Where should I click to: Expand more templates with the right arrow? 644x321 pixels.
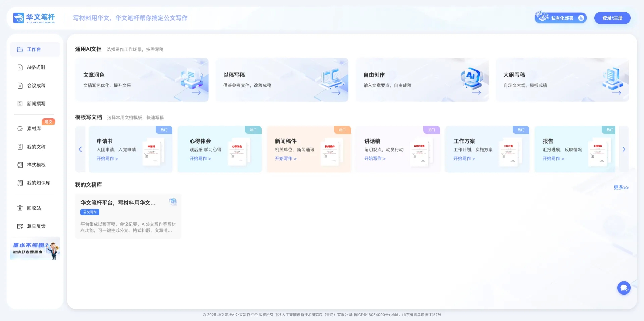coord(624,149)
